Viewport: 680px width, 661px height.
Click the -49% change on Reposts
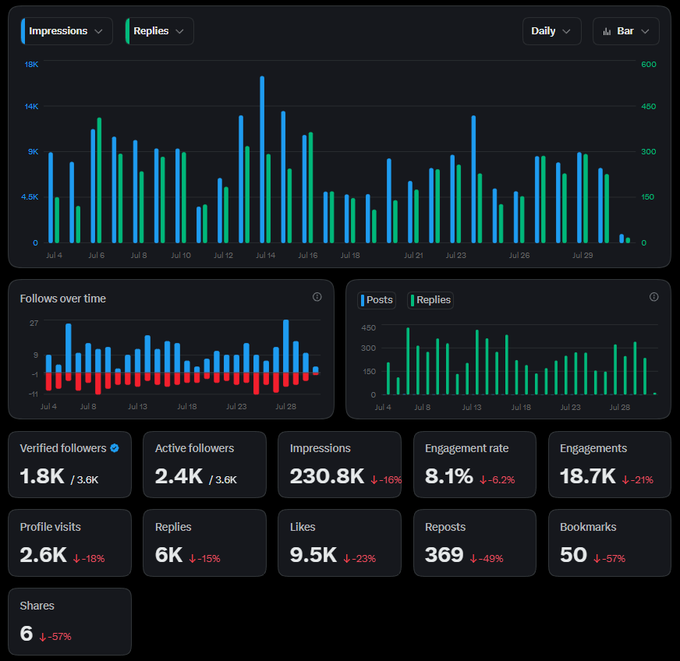coord(487,559)
